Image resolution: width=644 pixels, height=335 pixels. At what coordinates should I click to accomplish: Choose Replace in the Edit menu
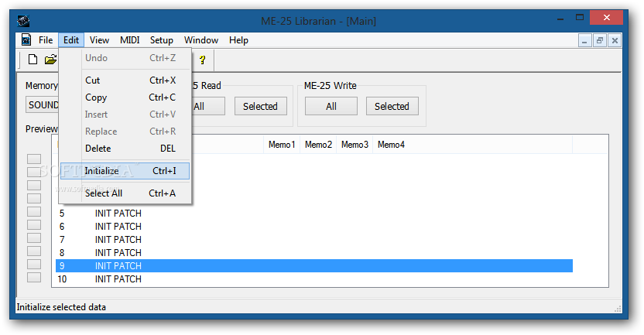pyautogui.click(x=125, y=132)
